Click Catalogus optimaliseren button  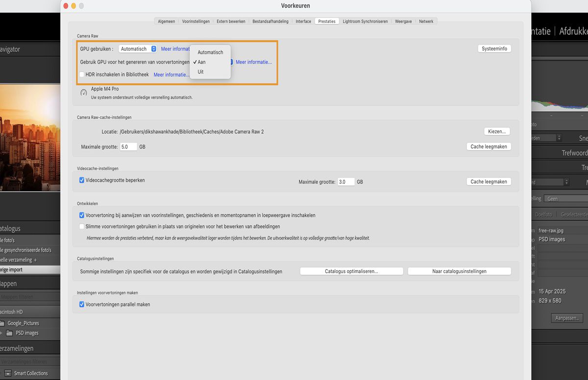click(x=351, y=271)
